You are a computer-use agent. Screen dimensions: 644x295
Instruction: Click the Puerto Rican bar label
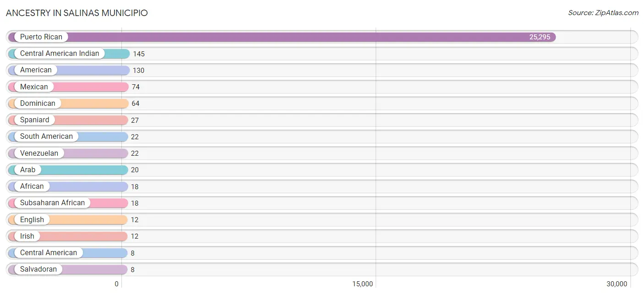(41, 37)
